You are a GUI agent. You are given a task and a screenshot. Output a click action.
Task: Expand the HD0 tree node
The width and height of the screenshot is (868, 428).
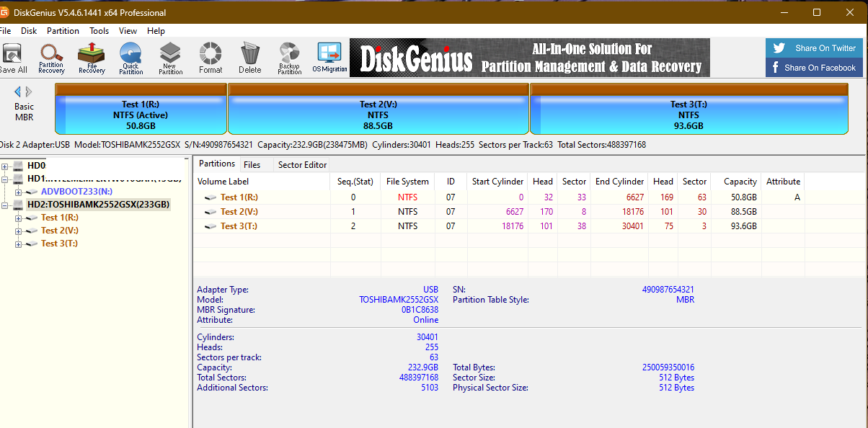pyautogui.click(x=5, y=166)
